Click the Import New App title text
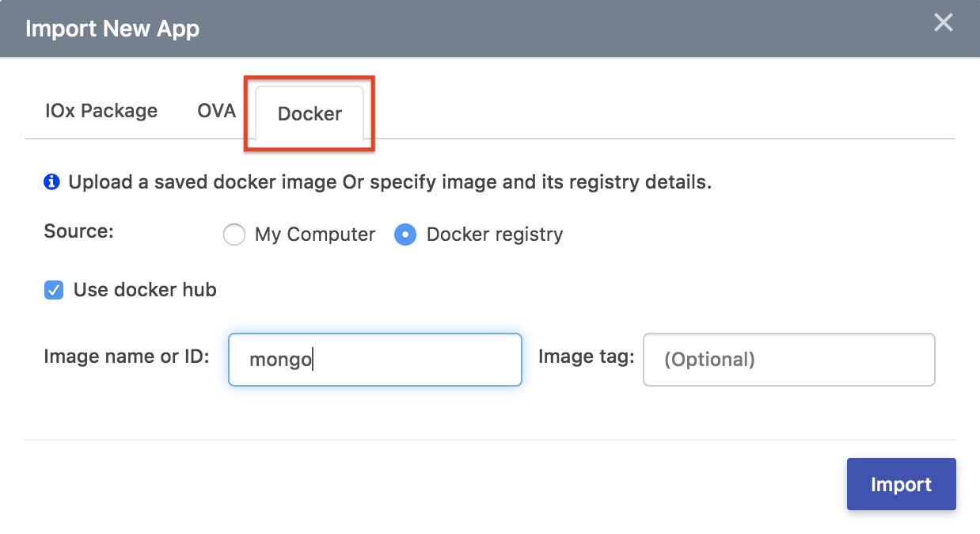Viewport: 980px width, 534px height. pyautogui.click(x=112, y=29)
